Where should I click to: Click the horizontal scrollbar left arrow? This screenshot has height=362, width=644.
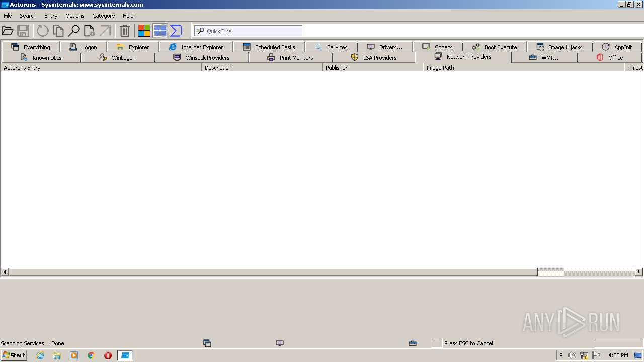(x=5, y=272)
